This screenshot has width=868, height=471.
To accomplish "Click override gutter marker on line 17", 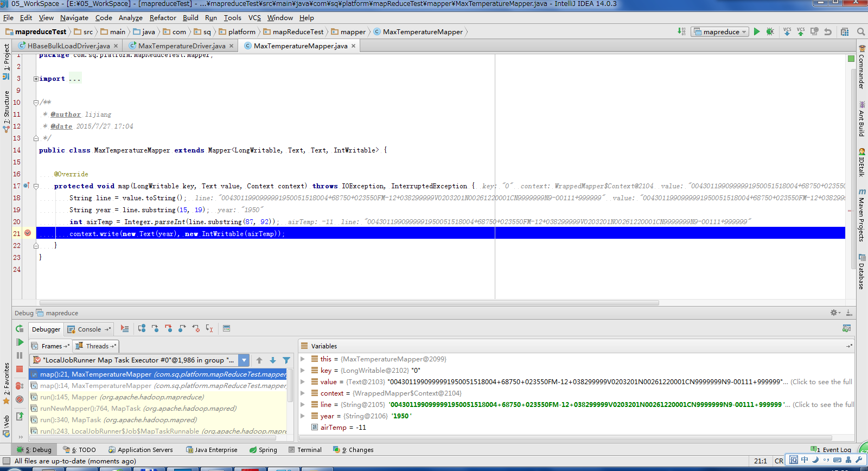I will click(x=26, y=186).
